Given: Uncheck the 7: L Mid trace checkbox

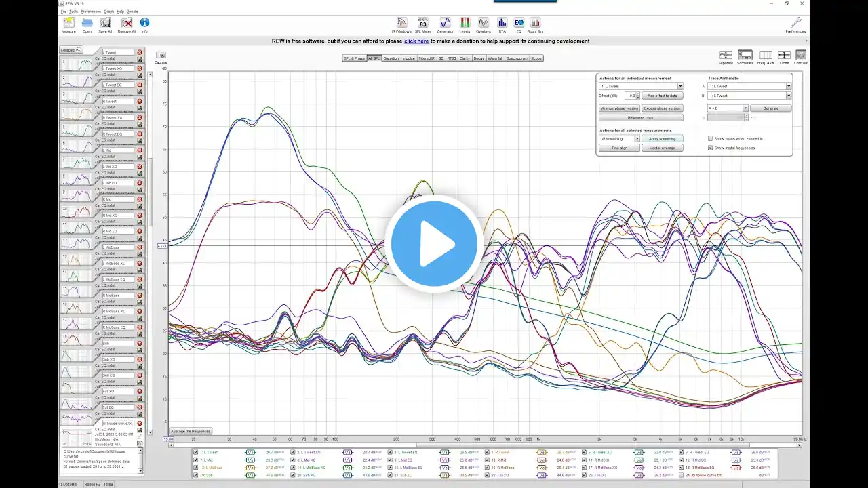Looking at the screenshot, I should 196,460.
